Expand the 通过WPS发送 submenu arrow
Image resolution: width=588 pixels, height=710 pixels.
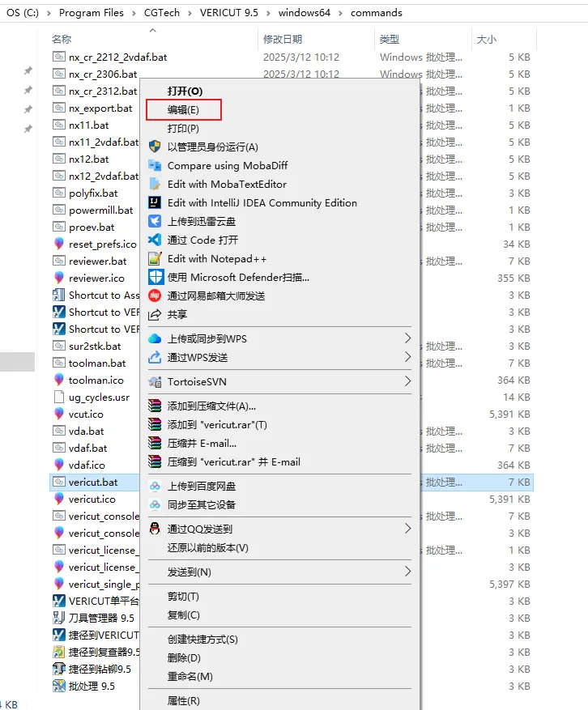tap(407, 357)
